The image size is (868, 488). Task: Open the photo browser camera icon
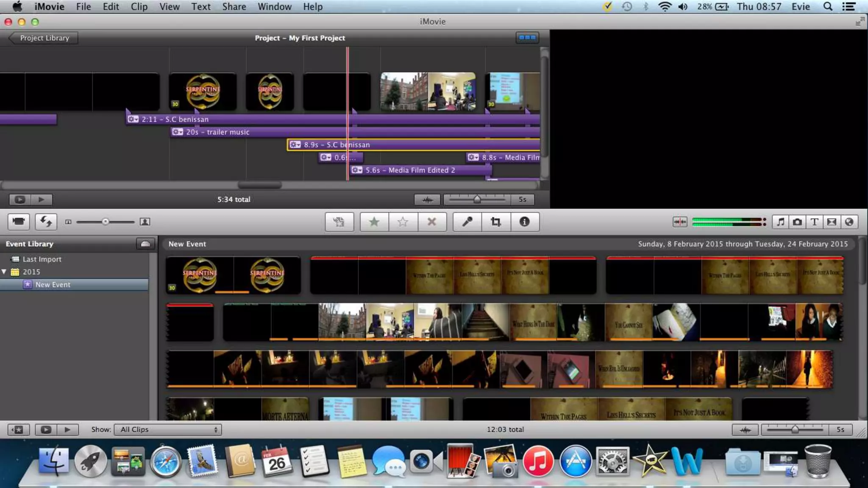tap(797, 222)
